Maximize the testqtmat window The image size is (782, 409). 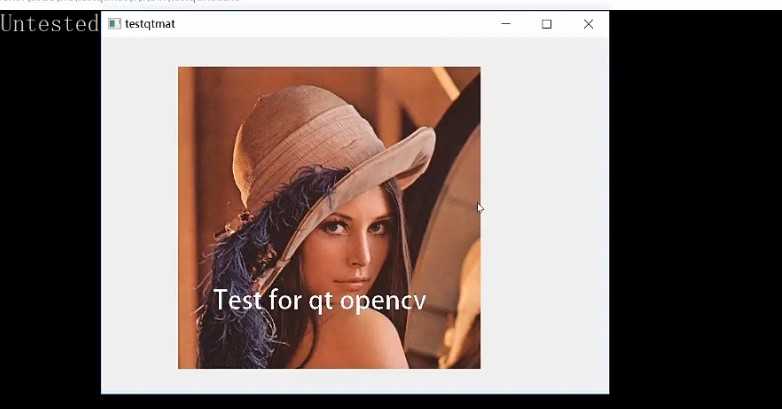point(547,24)
